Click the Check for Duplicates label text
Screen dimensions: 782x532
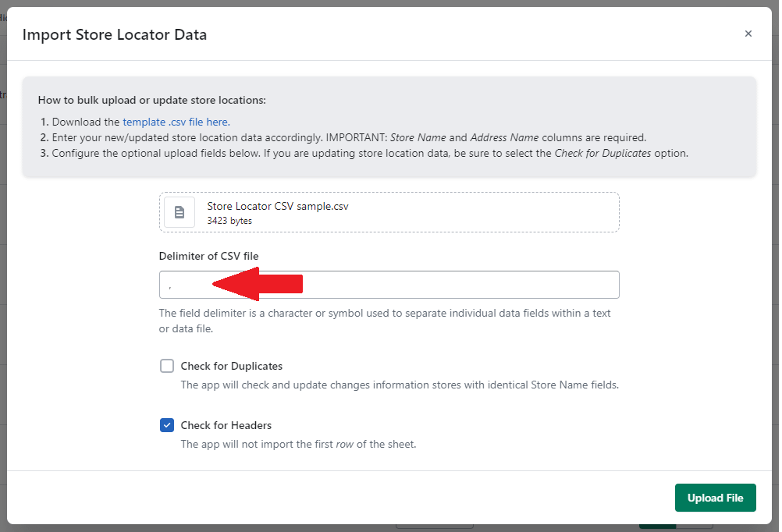click(x=231, y=366)
